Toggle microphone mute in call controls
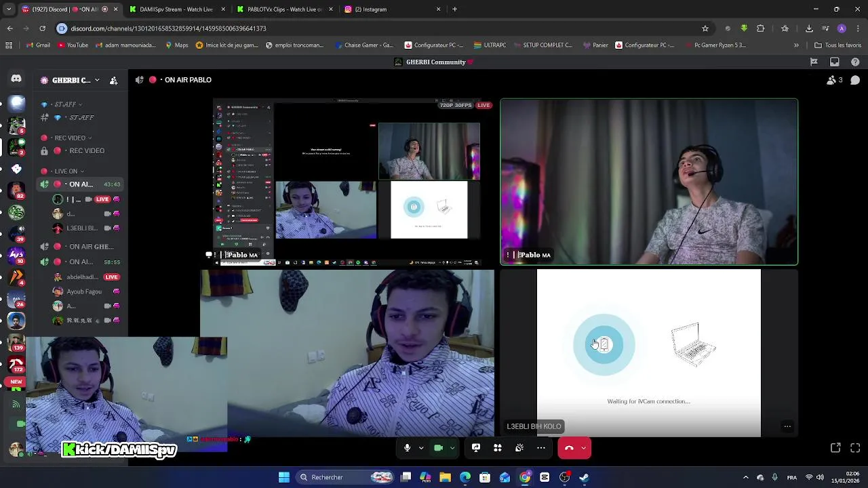This screenshot has width=868, height=488. [x=407, y=448]
